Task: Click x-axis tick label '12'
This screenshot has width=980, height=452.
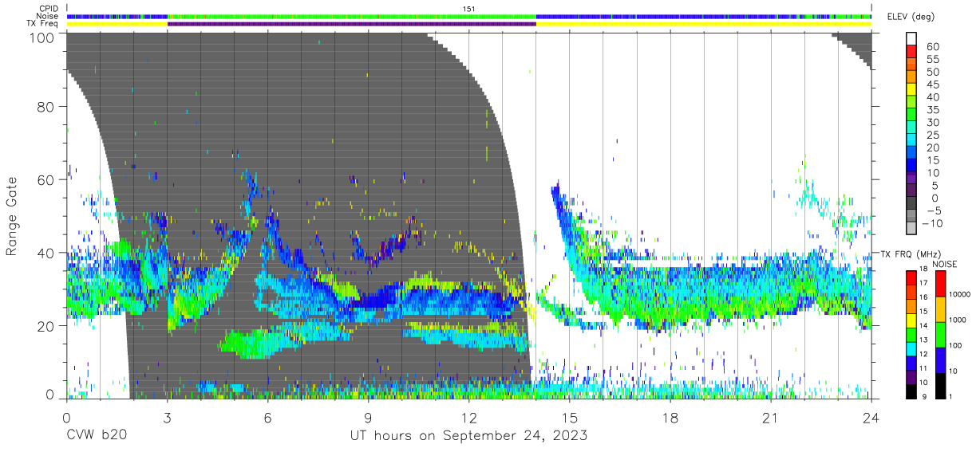Action: coord(468,418)
